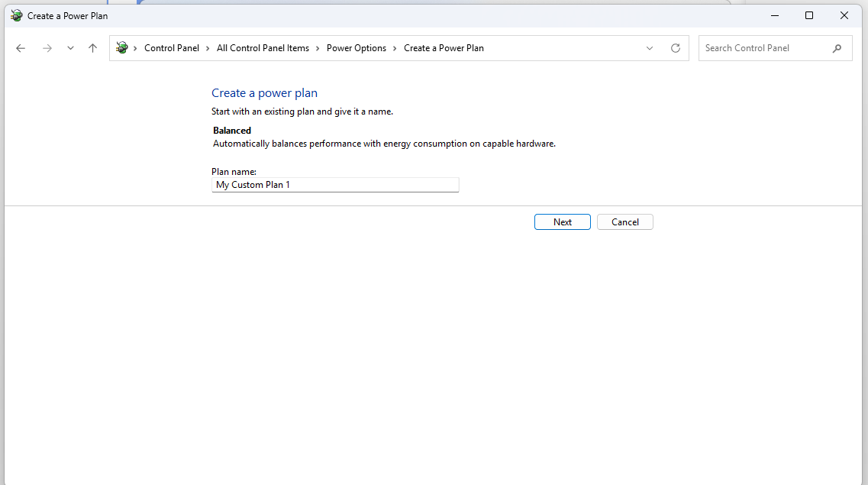Expand chevron between Control Panel and All Items

(x=208, y=48)
